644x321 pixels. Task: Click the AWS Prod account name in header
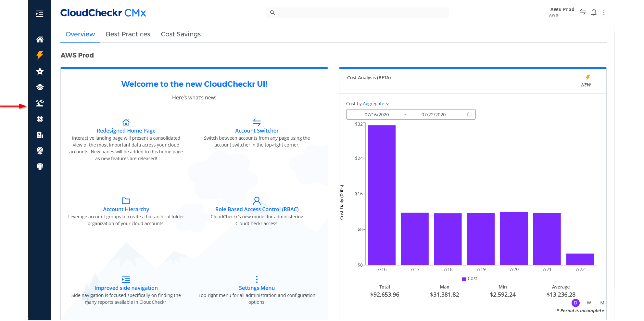[x=562, y=9]
